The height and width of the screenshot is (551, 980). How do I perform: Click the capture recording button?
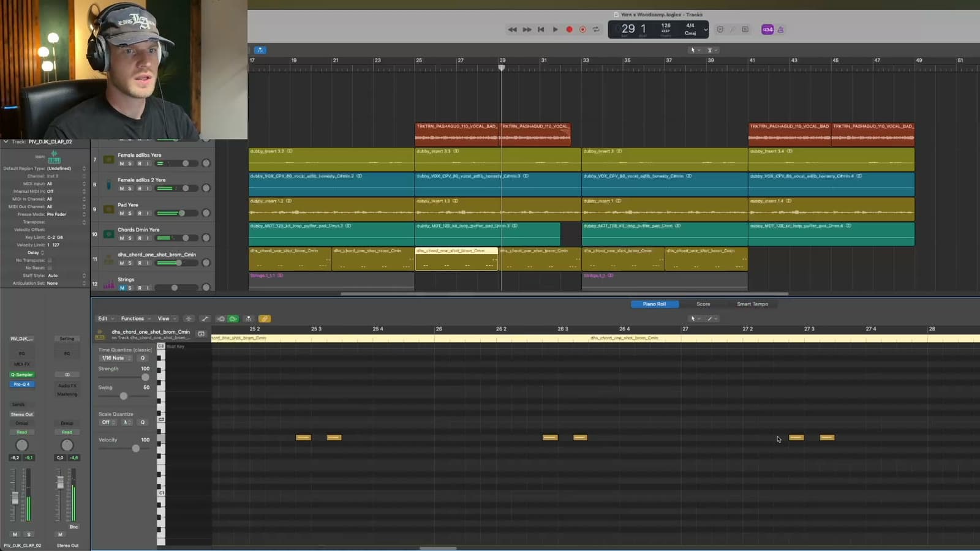tap(582, 29)
